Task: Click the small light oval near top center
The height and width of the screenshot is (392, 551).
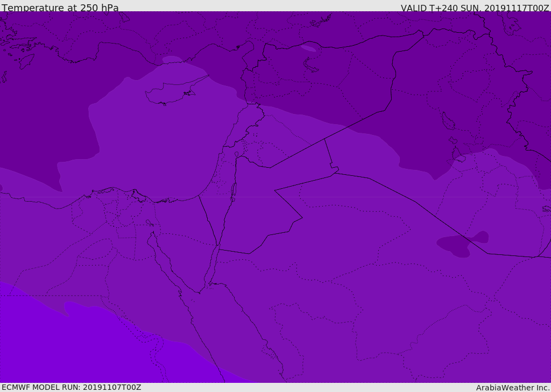Action: (308, 48)
